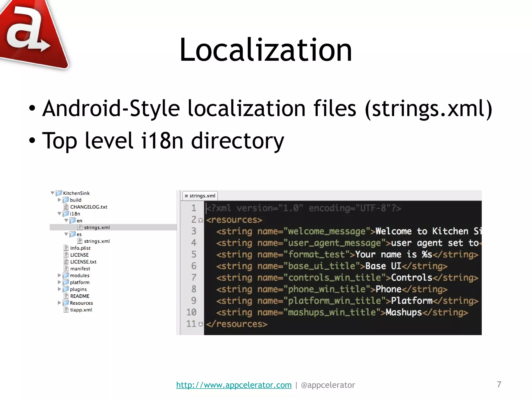Click the closing resources tag
The width and height of the screenshot is (532, 399).
(x=237, y=324)
